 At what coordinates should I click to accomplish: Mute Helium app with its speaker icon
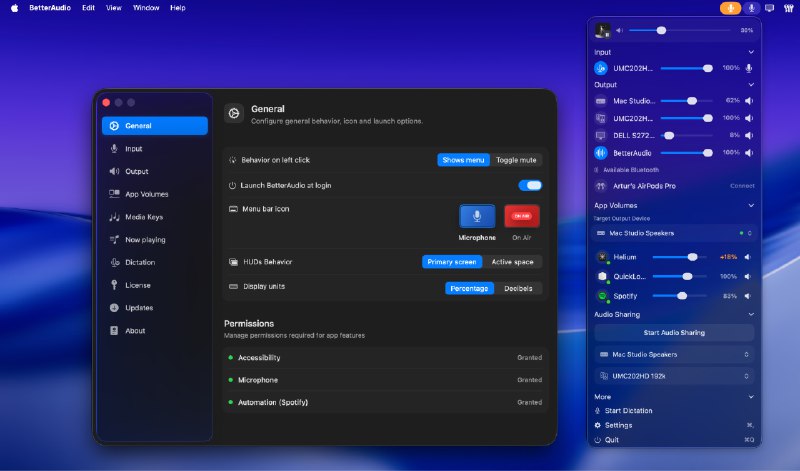tap(747, 257)
